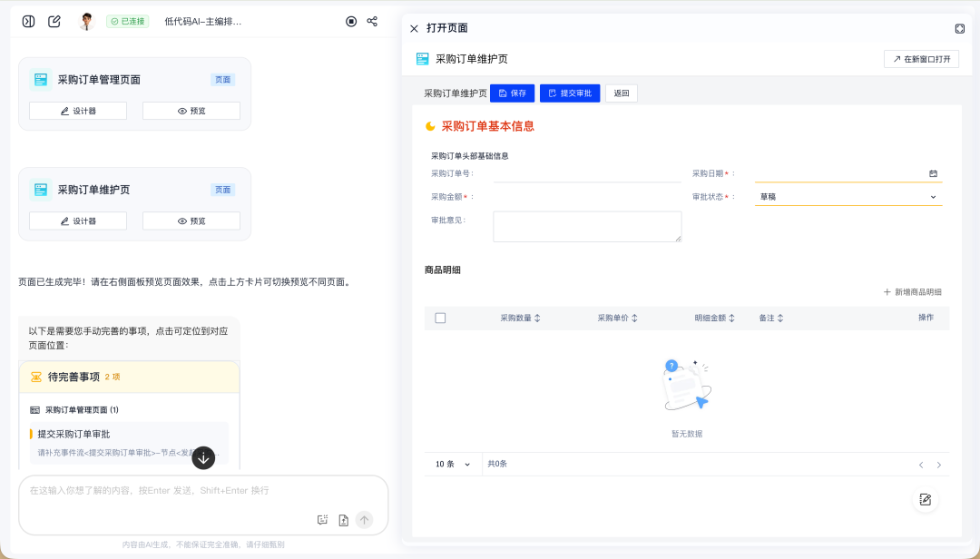
Task: Click the 采购订单头部基础信息 label
Action: (x=469, y=156)
